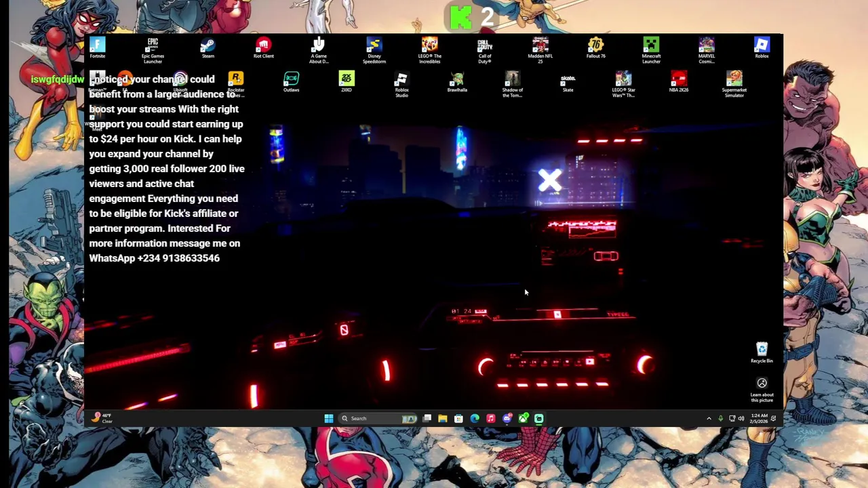Viewport: 868px width, 488px height.
Task: Open the Xbox app on taskbar
Action: [523, 418]
